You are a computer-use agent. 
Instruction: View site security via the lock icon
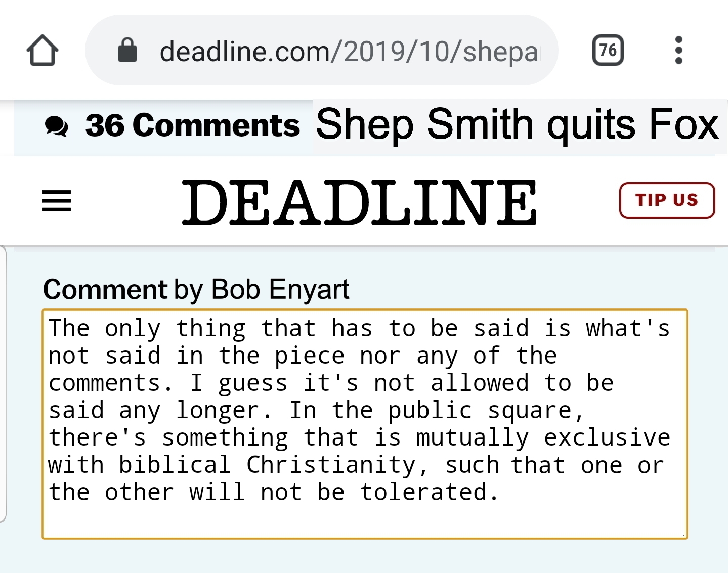coord(127,51)
